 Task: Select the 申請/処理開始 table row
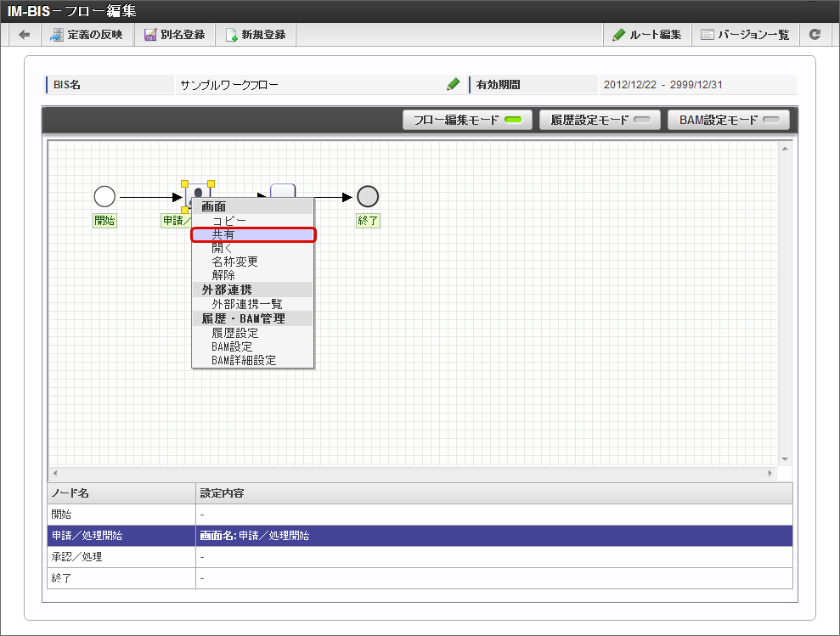click(420, 536)
